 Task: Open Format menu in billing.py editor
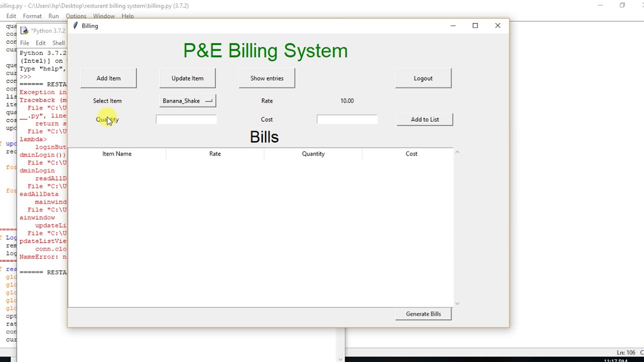(x=32, y=16)
